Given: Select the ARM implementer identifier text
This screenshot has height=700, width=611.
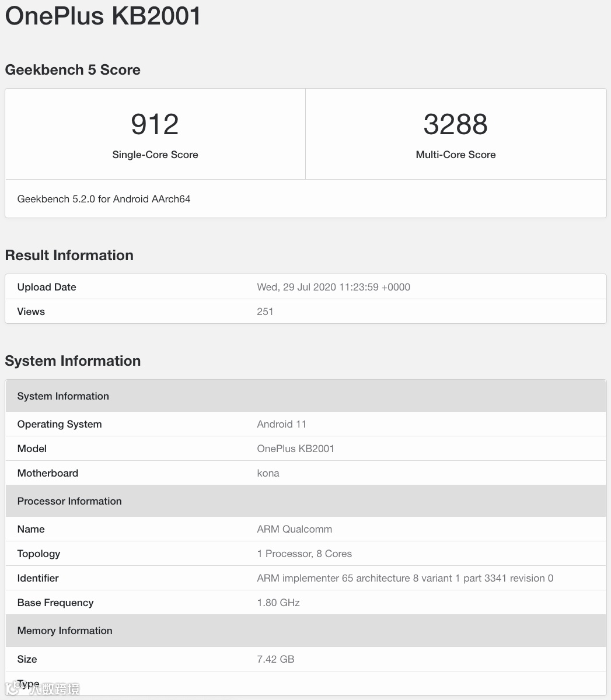Looking at the screenshot, I should pos(405,578).
